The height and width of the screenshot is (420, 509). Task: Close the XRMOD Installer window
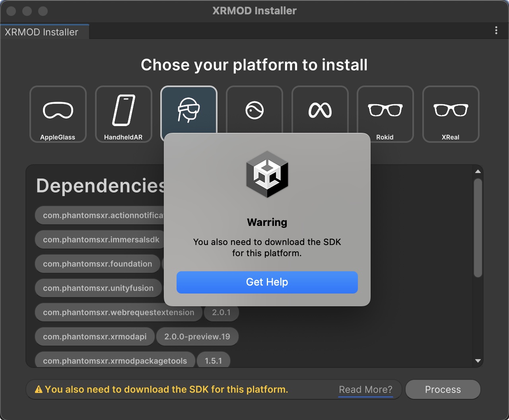tap(11, 11)
